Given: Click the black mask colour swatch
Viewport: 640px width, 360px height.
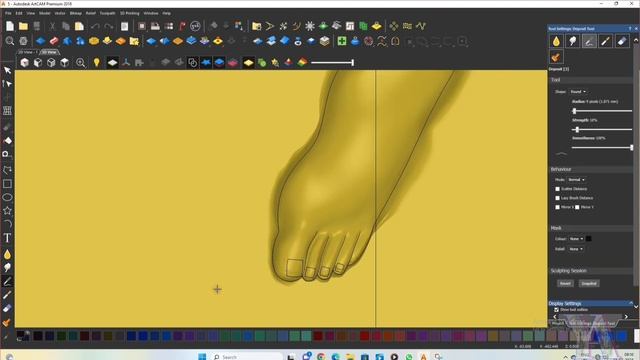Looking at the screenshot, I should click(589, 239).
